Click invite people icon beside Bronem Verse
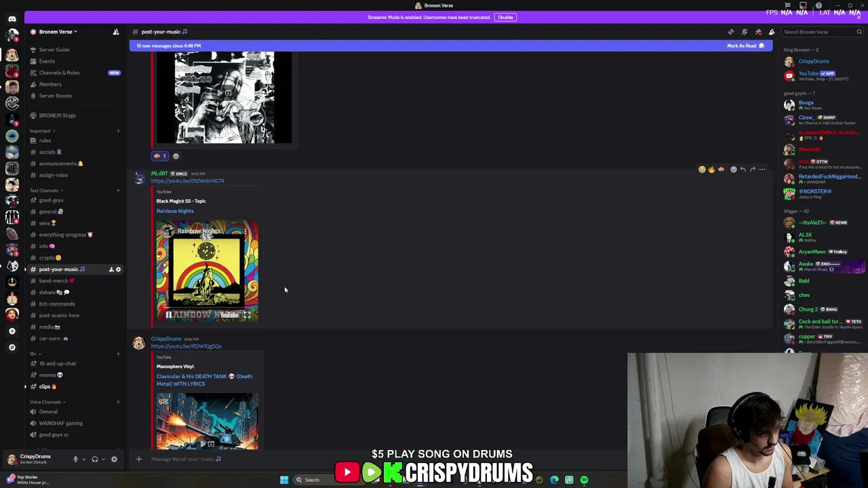 click(116, 32)
